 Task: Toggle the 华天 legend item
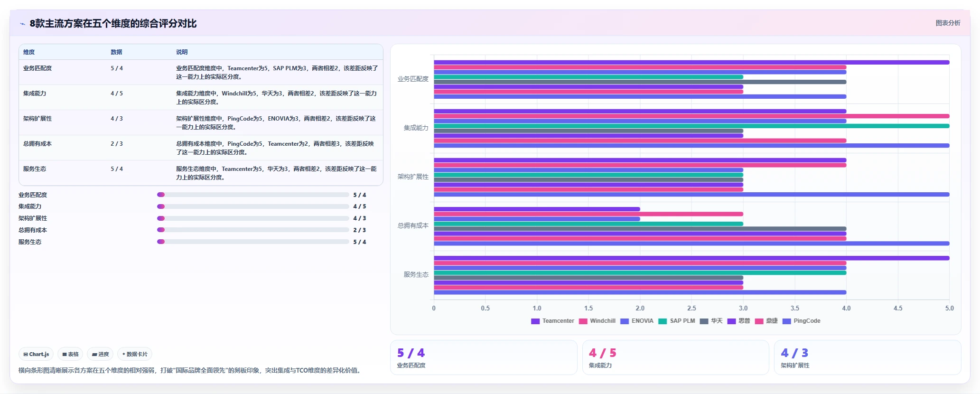711,321
